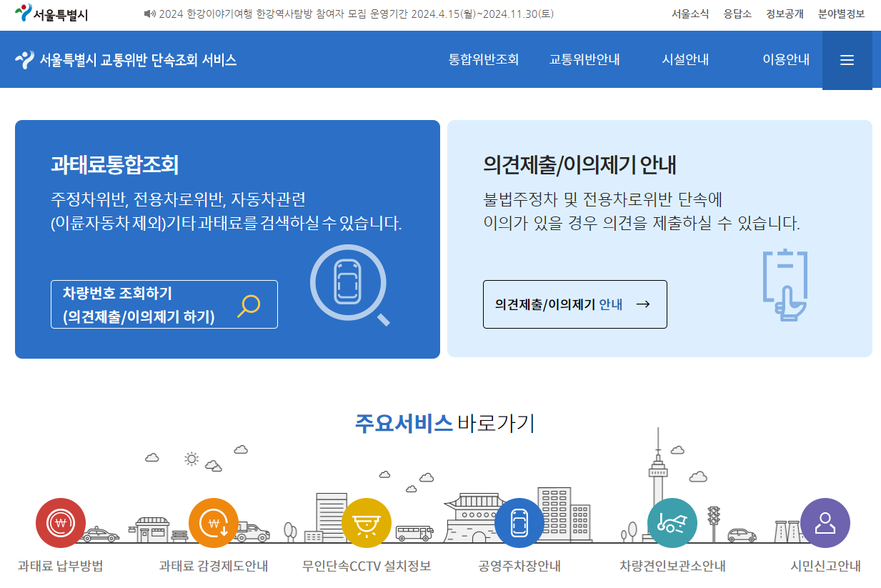
Task: Open the 이용안내 menu
Action: tap(786, 60)
